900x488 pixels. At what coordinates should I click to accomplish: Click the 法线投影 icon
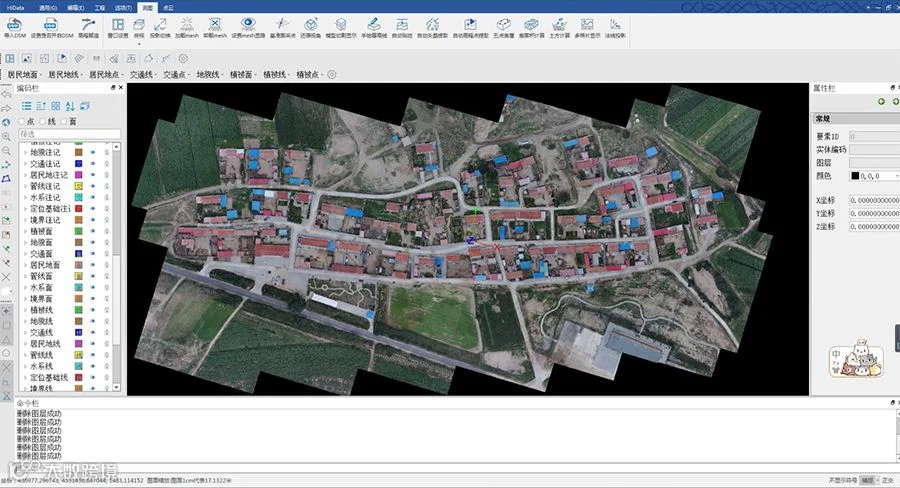coord(617,25)
